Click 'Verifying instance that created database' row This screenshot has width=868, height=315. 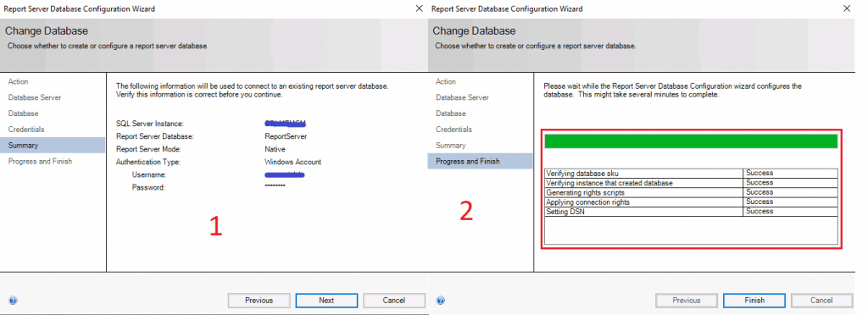tap(691, 183)
